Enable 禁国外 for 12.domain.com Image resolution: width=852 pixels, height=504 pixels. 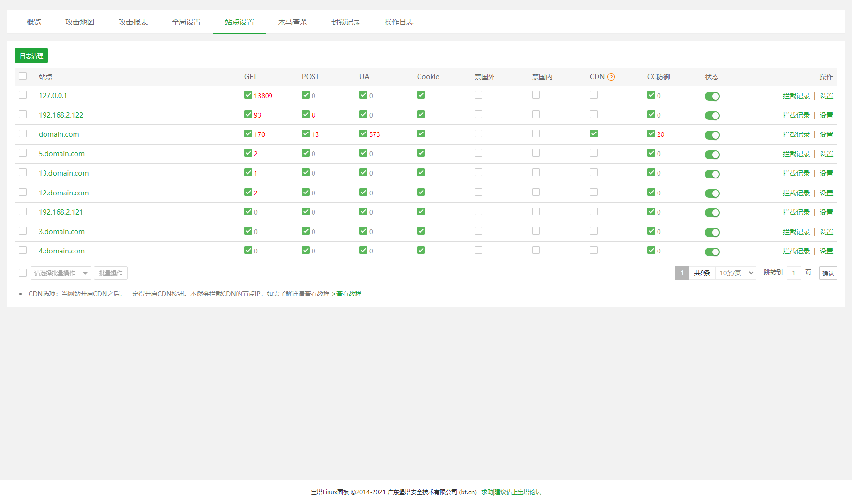(478, 193)
